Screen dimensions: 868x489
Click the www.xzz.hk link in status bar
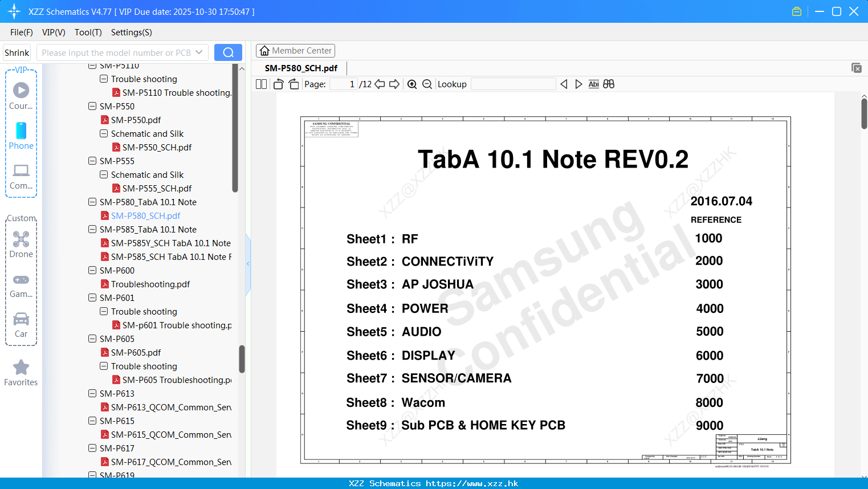[x=472, y=483]
